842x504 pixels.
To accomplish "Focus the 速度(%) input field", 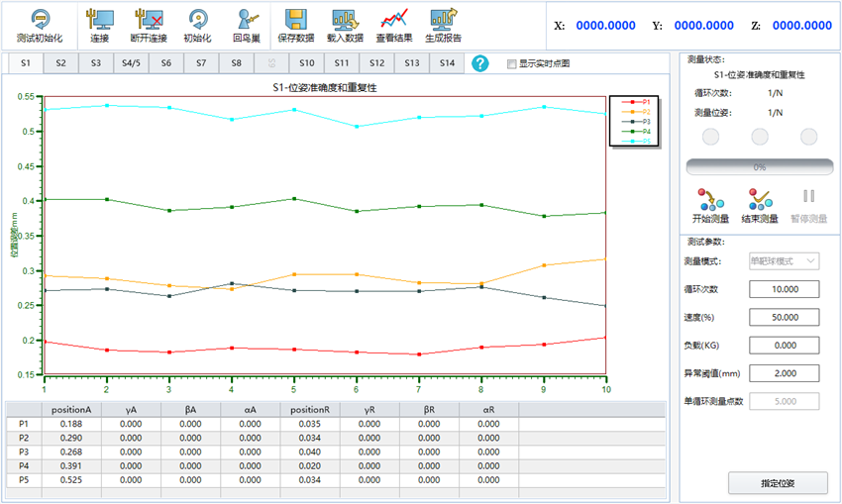I will click(784, 317).
